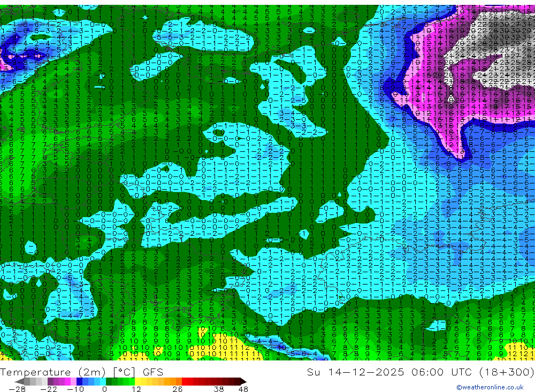Click the '26' legend scale label

[178, 389]
